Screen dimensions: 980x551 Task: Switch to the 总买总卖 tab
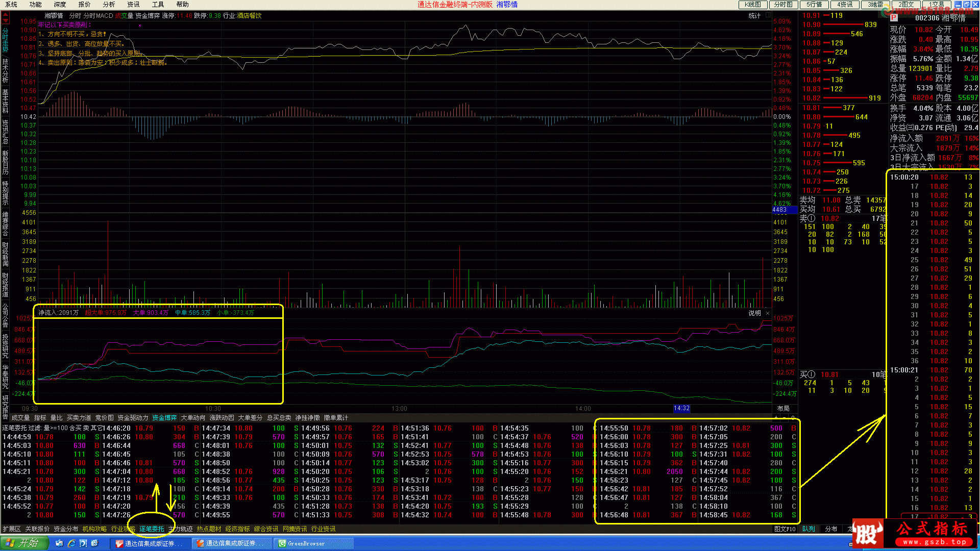pyautogui.click(x=279, y=418)
